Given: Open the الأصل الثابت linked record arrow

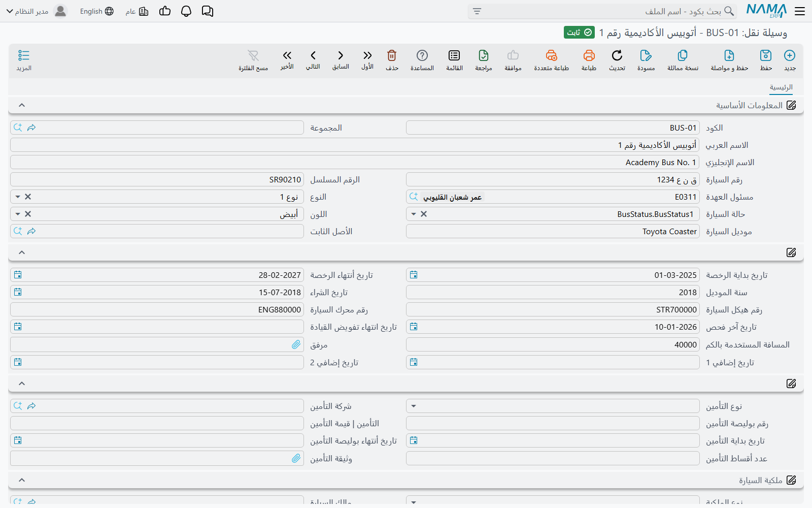Looking at the screenshot, I should 31,231.
